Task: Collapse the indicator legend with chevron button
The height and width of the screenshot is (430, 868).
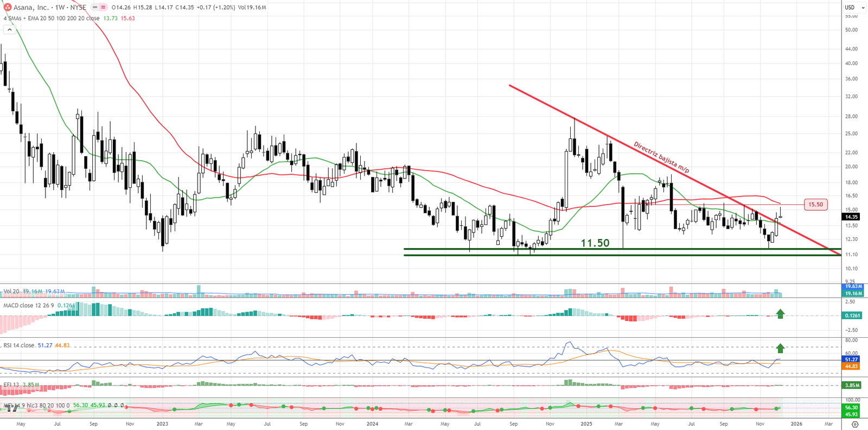Action: pos(9,30)
